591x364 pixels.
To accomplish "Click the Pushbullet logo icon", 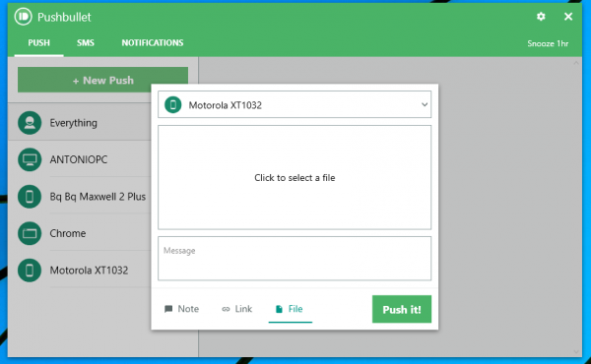I will click(x=24, y=17).
